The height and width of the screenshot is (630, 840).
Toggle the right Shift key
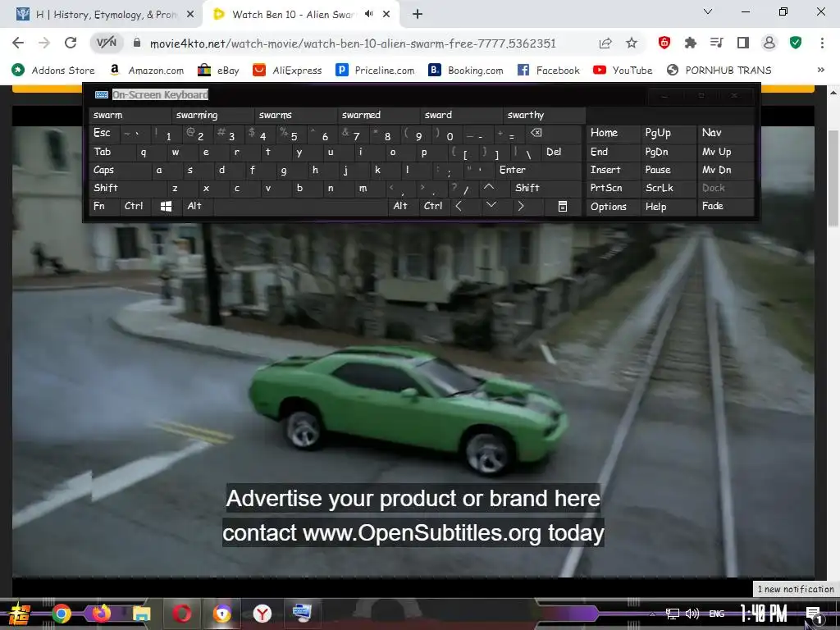tap(546, 188)
